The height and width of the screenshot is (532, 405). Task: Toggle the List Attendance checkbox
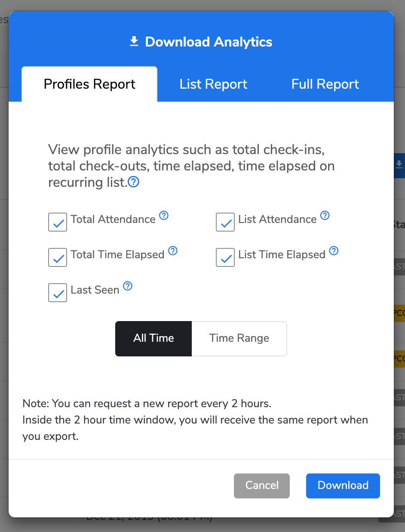(x=225, y=222)
